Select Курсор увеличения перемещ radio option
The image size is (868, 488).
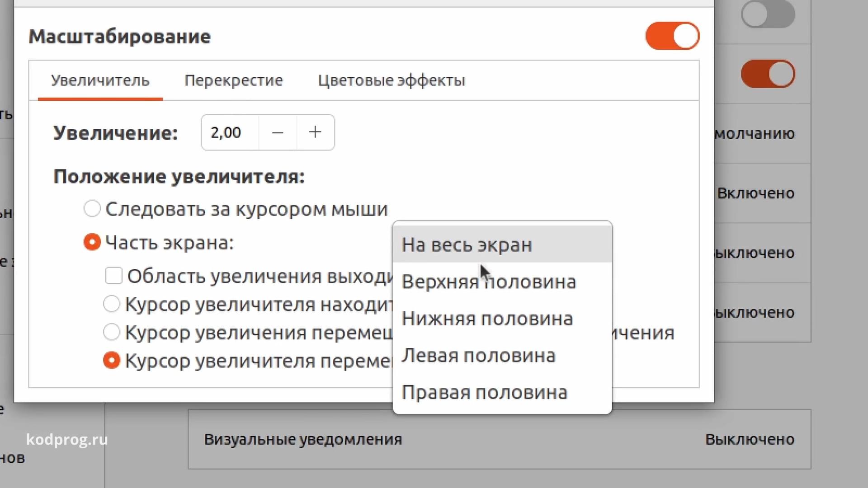112,331
